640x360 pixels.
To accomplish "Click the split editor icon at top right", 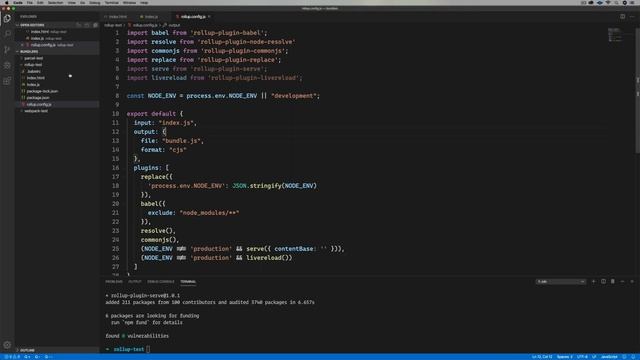I will [622, 17].
